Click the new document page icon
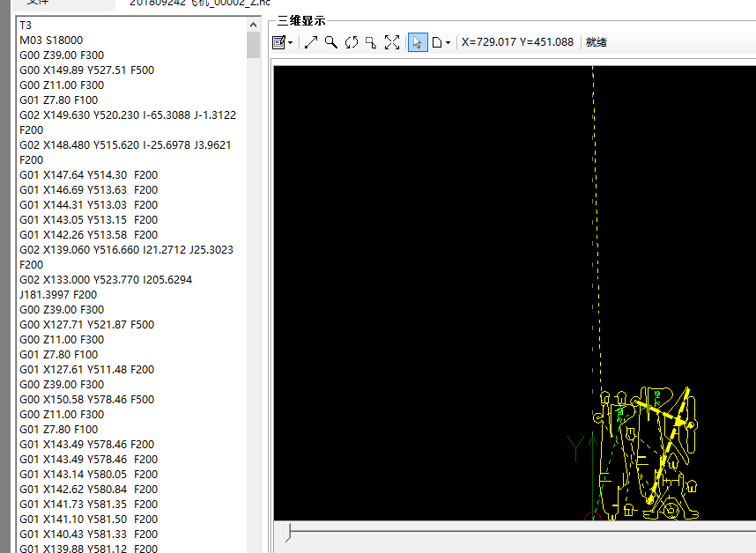 click(438, 41)
